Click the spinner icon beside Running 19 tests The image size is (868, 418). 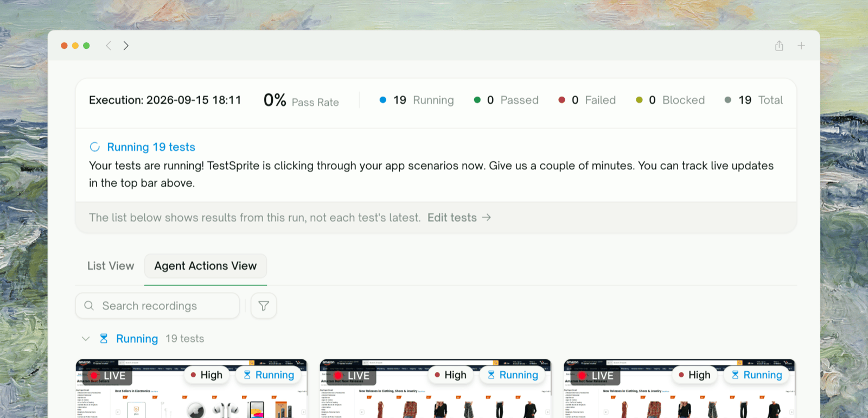point(95,147)
